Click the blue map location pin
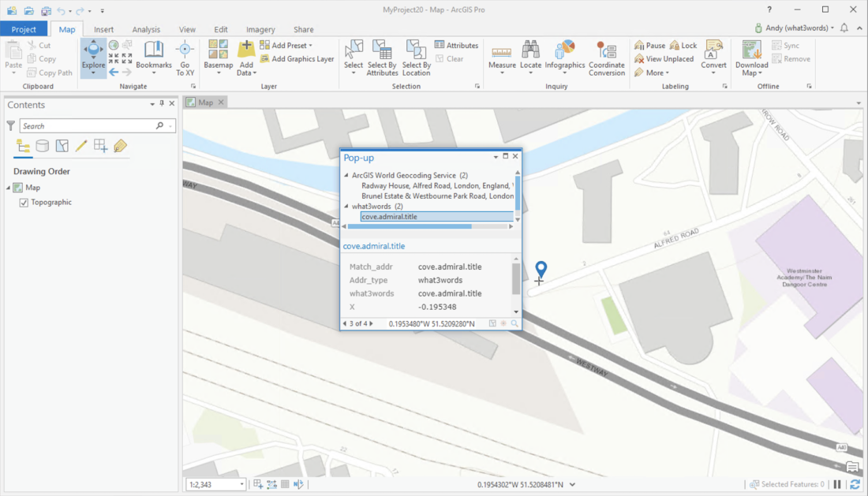 point(541,269)
